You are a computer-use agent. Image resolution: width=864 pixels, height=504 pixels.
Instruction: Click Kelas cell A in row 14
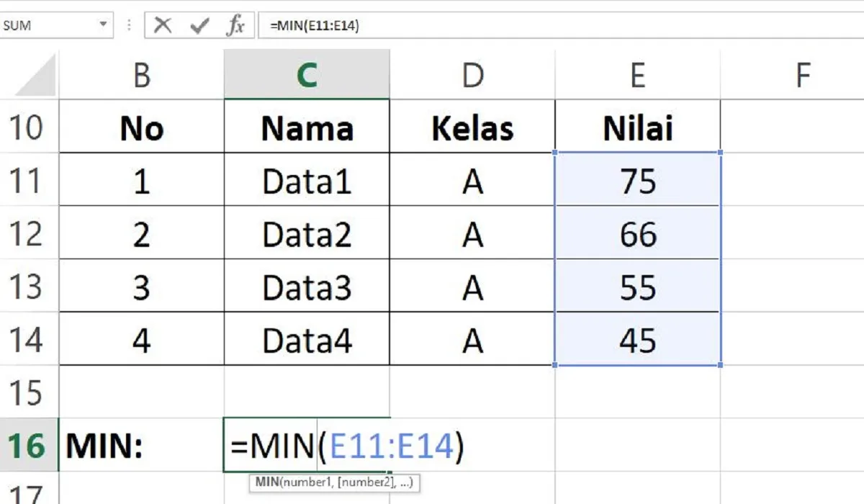pos(472,339)
